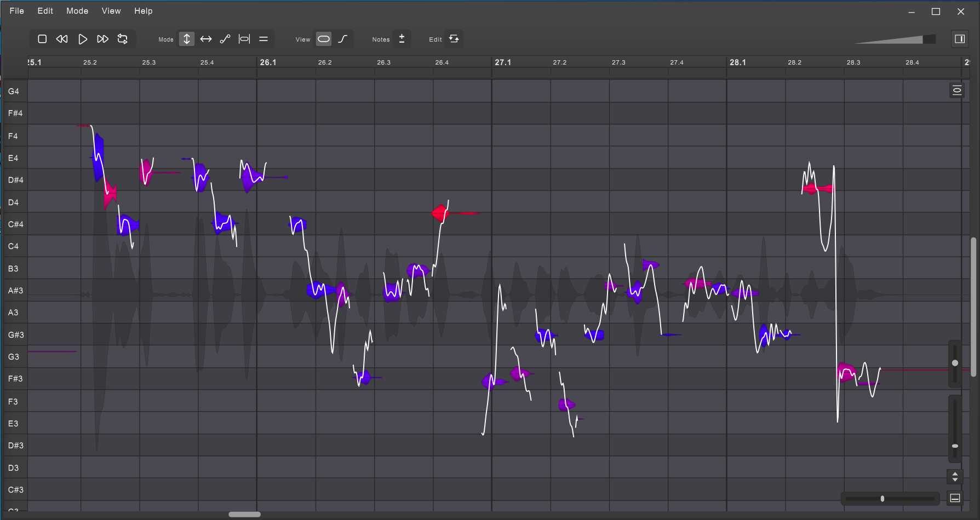Pick the flatten pitch mode icon
This screenshot has height=520, width=980.
263,39
